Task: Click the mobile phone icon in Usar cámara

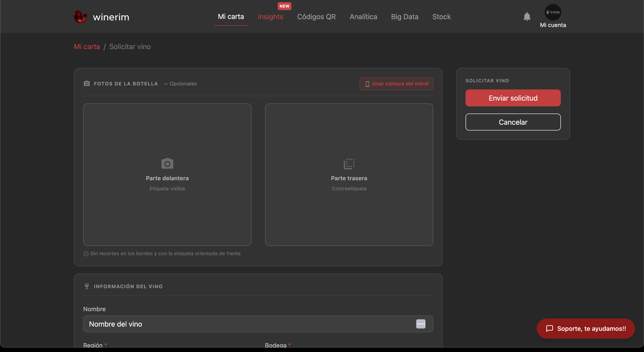Action: (367, 84)
